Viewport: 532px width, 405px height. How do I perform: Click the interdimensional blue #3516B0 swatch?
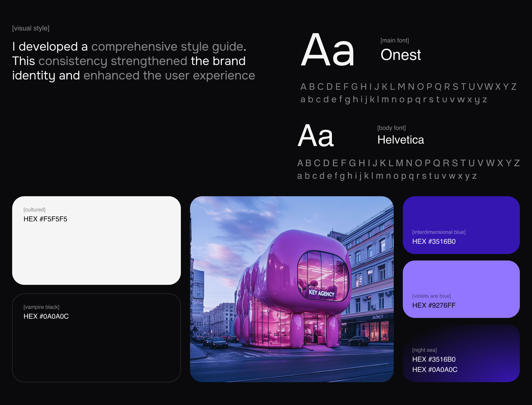(461, 217)
